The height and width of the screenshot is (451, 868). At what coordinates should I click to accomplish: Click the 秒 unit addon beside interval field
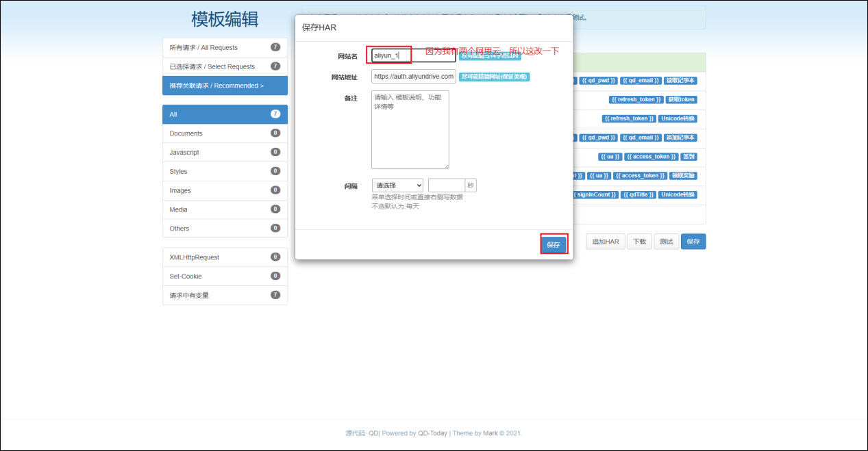point(471,185)
